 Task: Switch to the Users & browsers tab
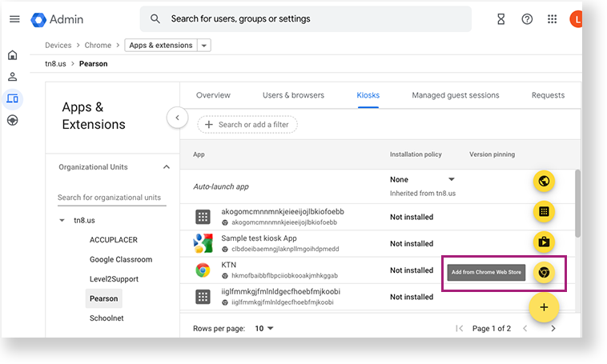click(x=293, y=95)
